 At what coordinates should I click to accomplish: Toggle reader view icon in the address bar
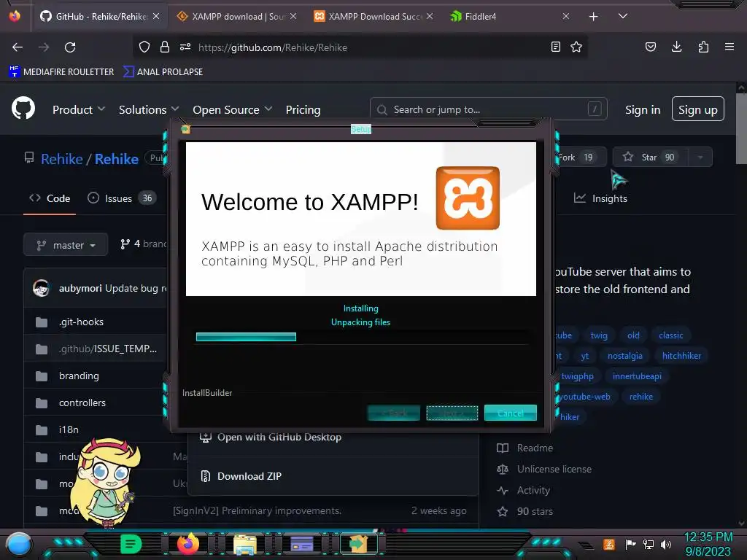(555, 47)
